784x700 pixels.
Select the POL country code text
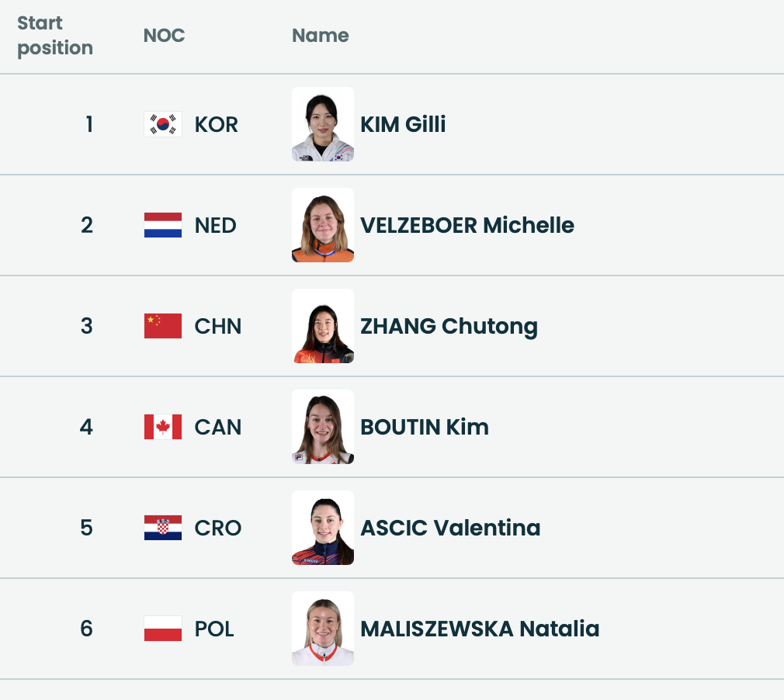pyautogui.click(x=214, y=629)
